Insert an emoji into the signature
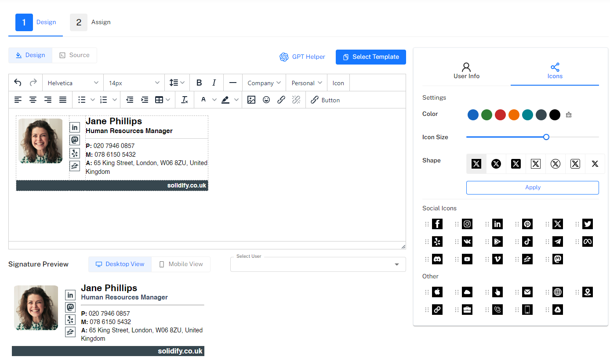The image size is (610, 364). [266, 100]
